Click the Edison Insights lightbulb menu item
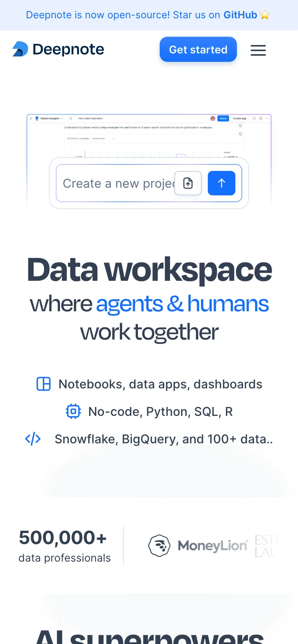Screen dimensions: 298x644 point(37,118)
